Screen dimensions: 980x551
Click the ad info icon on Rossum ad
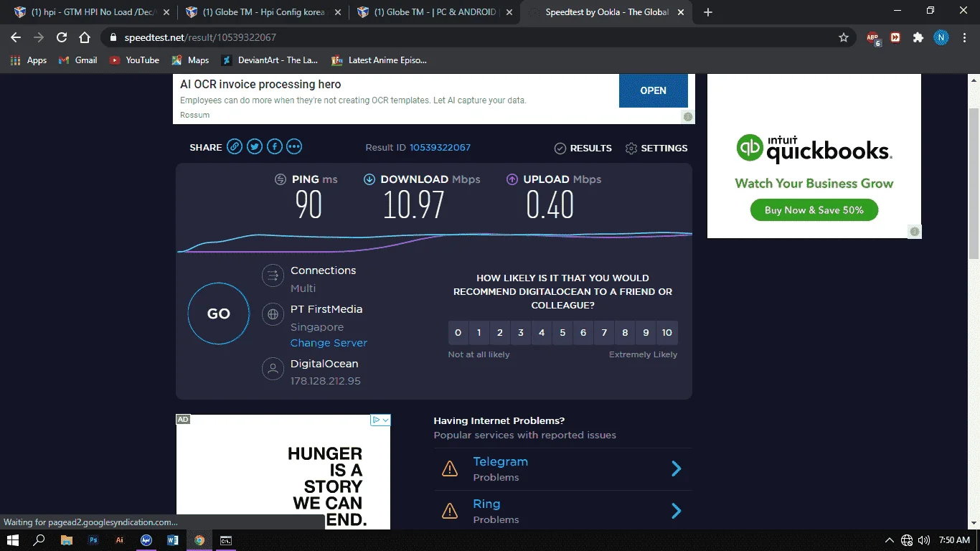tap(688, 117)
